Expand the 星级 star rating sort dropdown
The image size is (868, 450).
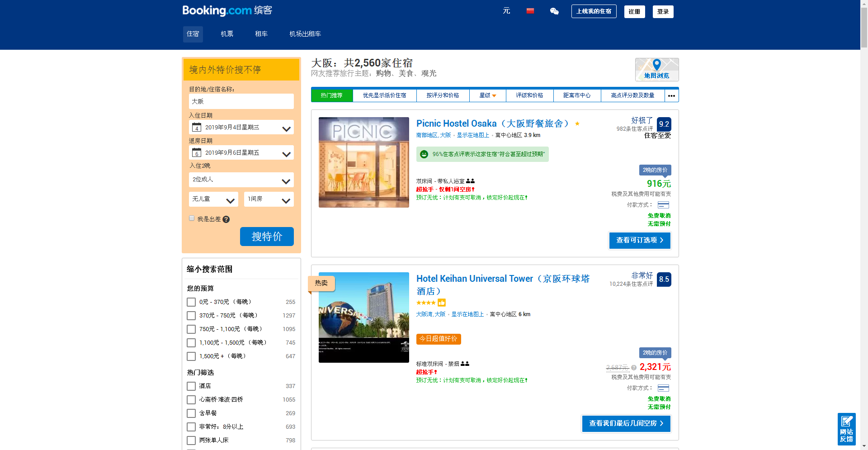coord(488,95)
